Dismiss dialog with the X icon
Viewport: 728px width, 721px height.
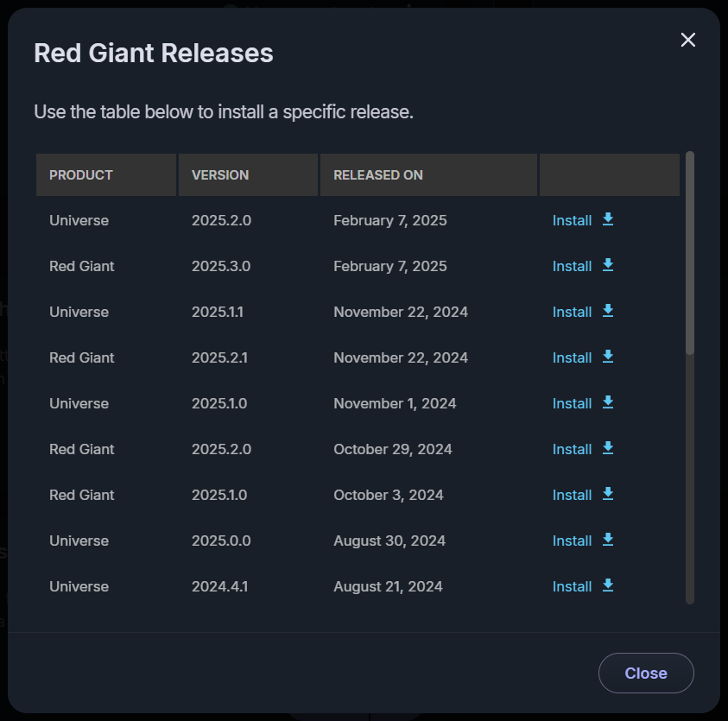(x=687, y=40)
